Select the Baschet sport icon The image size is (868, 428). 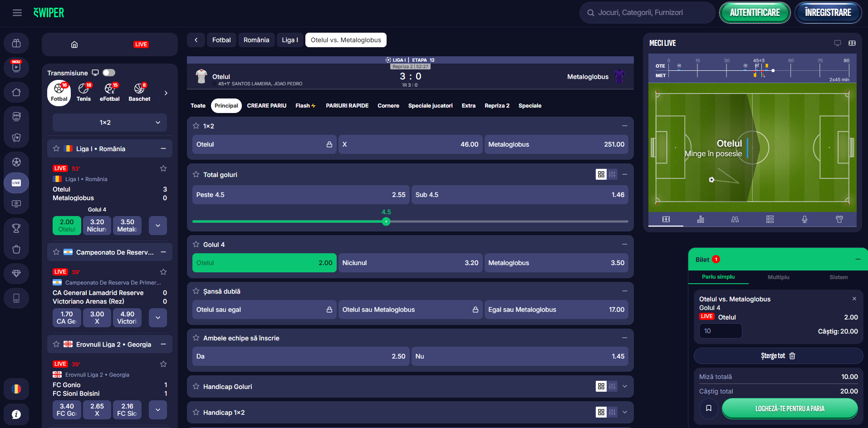(x=139, y=92)
